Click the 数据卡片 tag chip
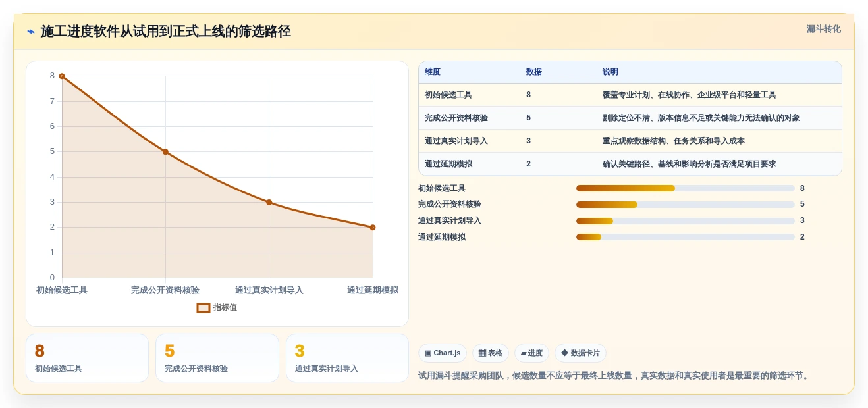The image size is (868, 408). (x=580, y=353)
